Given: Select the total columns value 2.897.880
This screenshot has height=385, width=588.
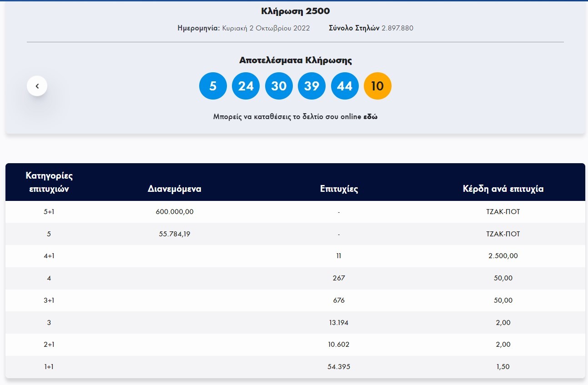Looking at the screenshot, I should (x=397, y=28).
